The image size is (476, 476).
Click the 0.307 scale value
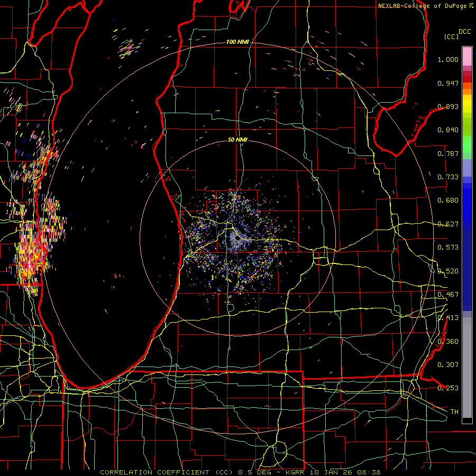[x=448, y=365]
